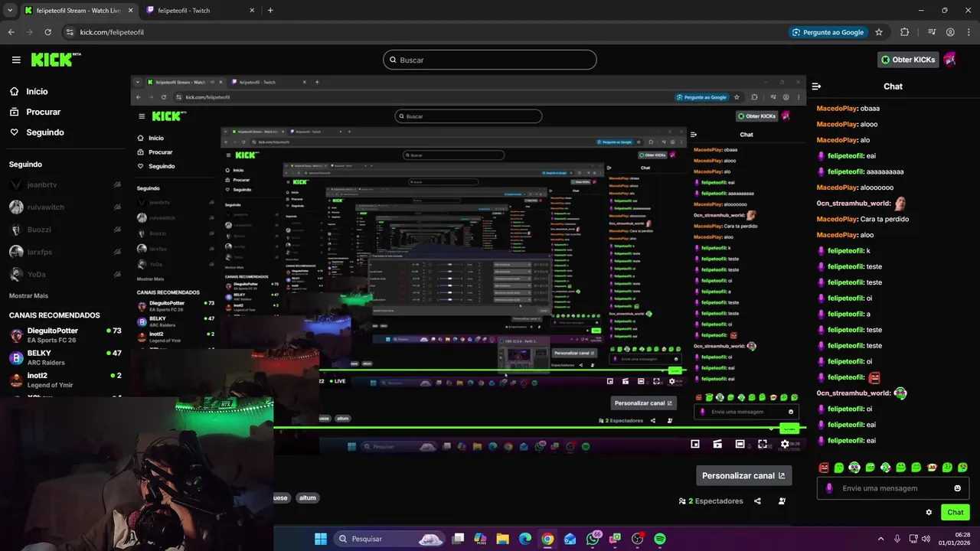Toggle theater mode on the player
Viewport: 980px width, 551px height.
(x=740, y=444)
